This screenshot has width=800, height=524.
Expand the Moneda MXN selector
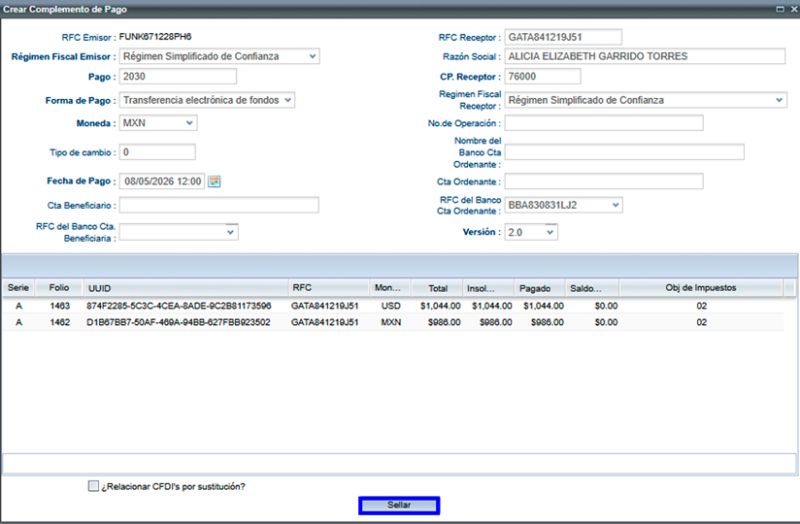[x=189, y=123]
